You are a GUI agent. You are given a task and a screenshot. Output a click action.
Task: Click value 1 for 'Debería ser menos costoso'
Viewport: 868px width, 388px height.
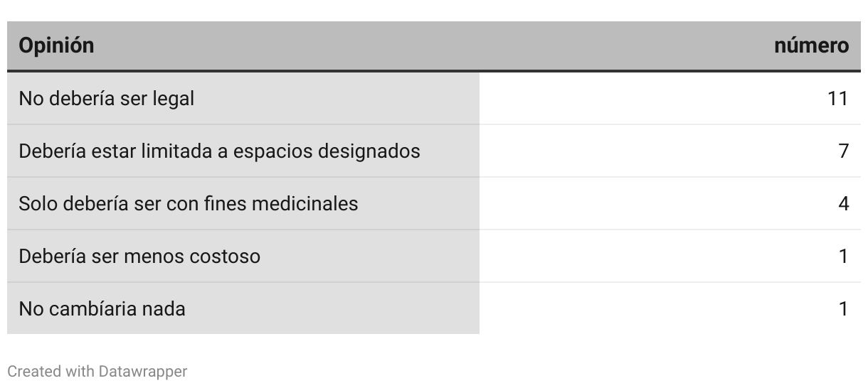844,255
